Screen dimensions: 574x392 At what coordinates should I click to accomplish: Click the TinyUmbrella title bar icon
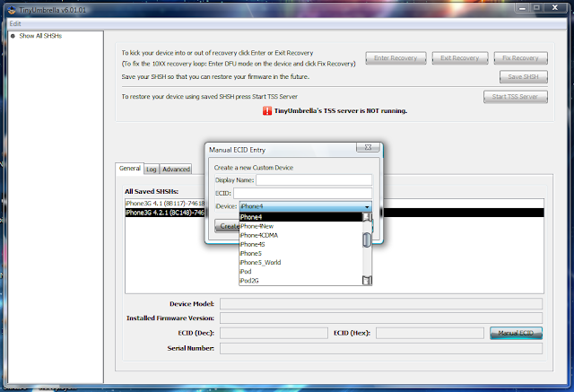click(x=12, y=10)
